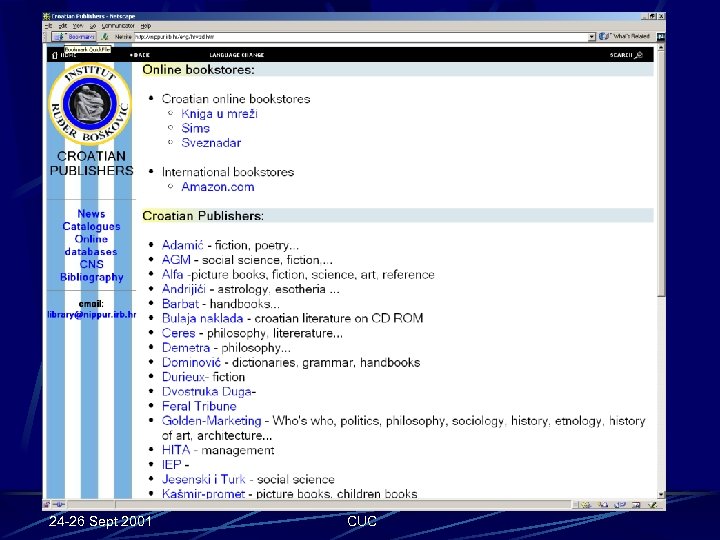Open the File menu
Image resolution: width=720 pixels, height=540 pixels.
click(48, 26)
